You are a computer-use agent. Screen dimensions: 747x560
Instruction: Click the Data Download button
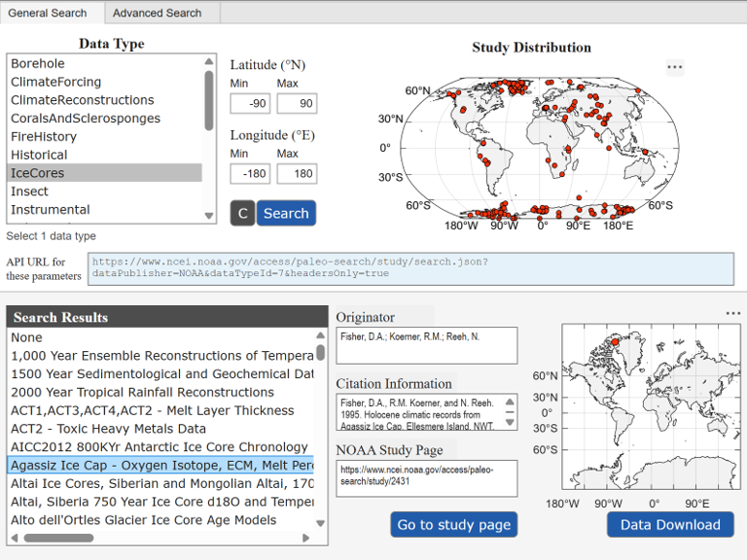(670, 525)
